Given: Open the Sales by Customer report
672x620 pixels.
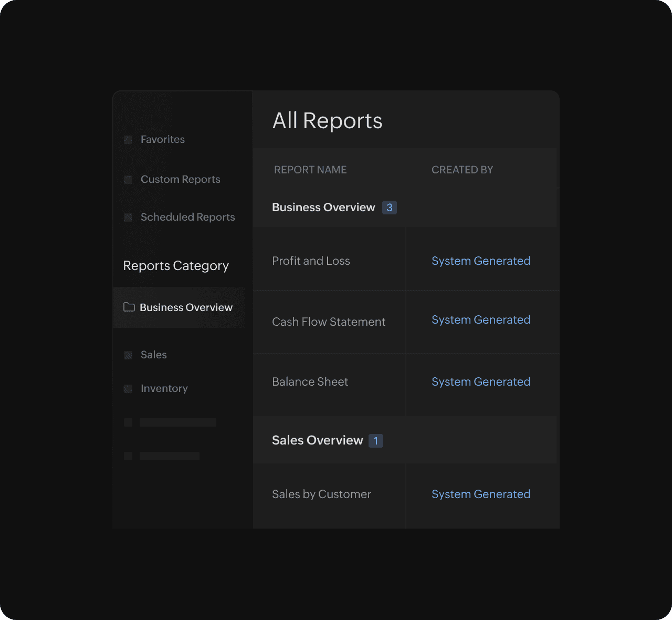Looking at the screenshot, I should pyautogui.click(x=321, y=494).
